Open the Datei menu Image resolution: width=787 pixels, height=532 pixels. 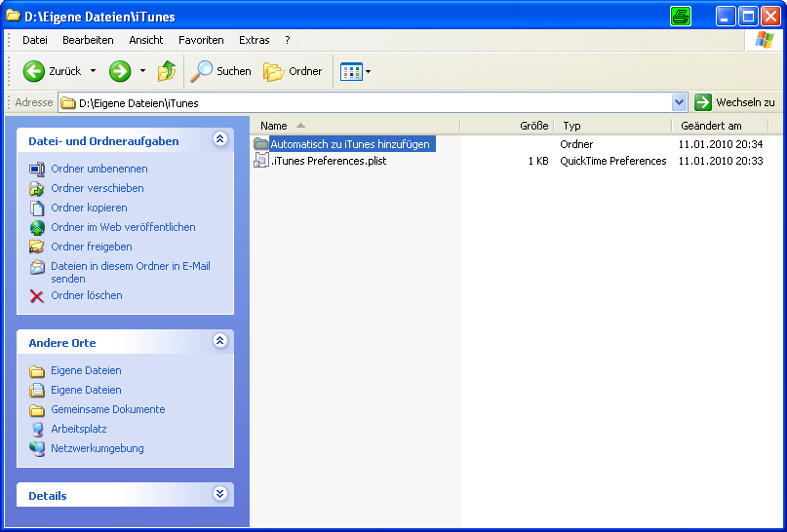(35, 40)
